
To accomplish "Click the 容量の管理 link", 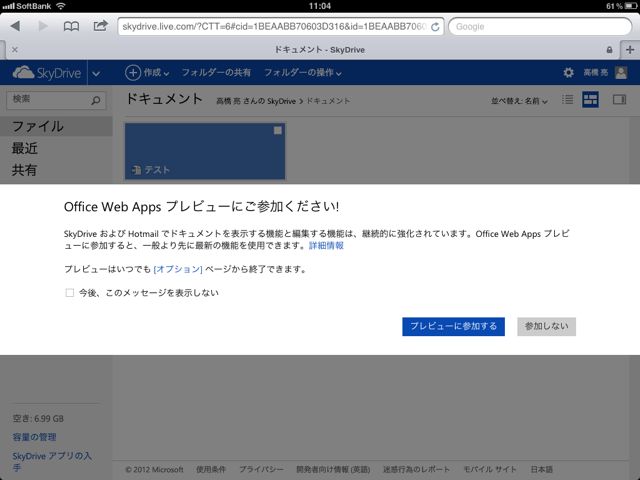I will (x=34, y=437).
